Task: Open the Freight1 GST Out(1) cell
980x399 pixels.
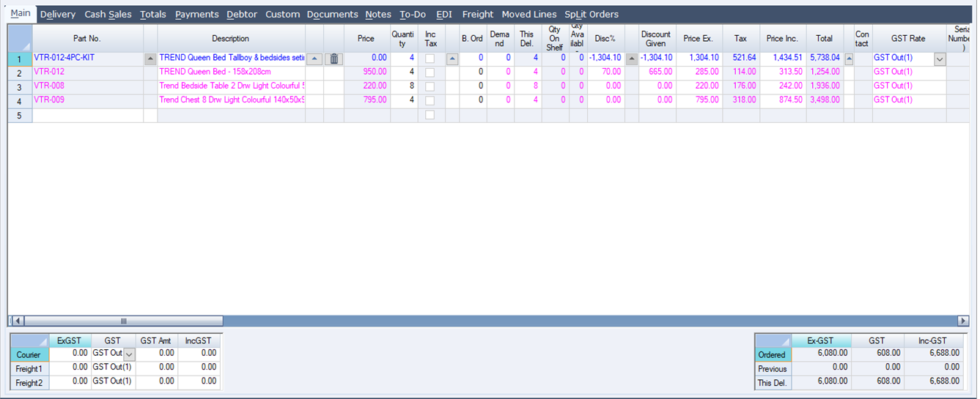Action: [113, 368]
